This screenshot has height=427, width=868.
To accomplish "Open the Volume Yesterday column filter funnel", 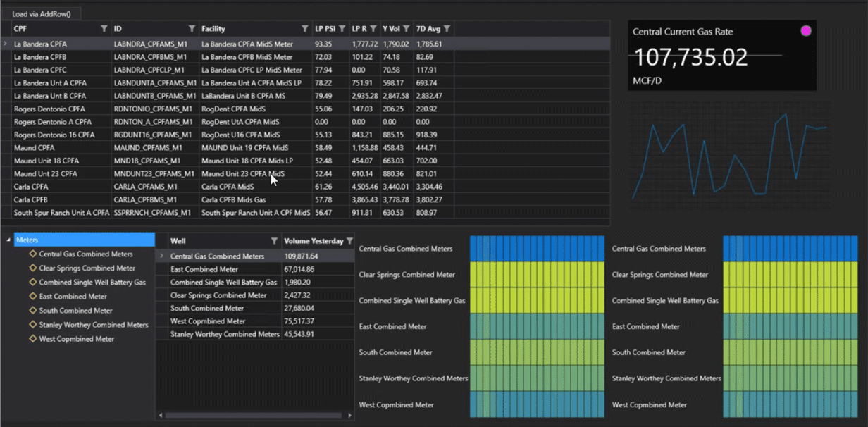I will click(x=349, y=240).
